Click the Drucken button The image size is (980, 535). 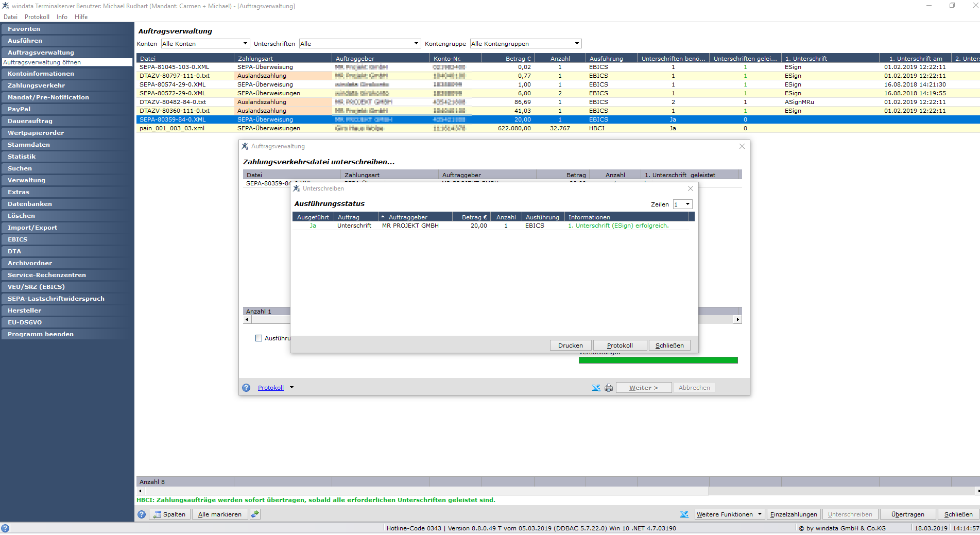[571, 346]
